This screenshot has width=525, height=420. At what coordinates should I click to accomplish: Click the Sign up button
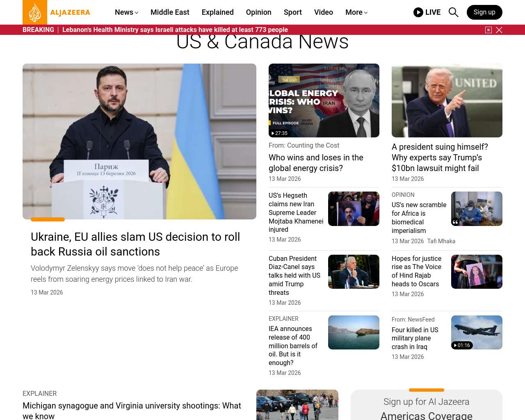(484, 12)
